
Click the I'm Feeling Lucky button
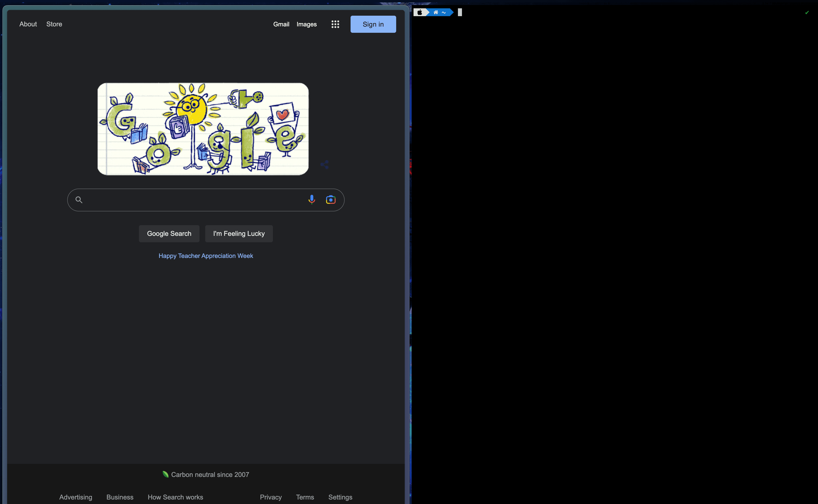click(x=239, y=234)
